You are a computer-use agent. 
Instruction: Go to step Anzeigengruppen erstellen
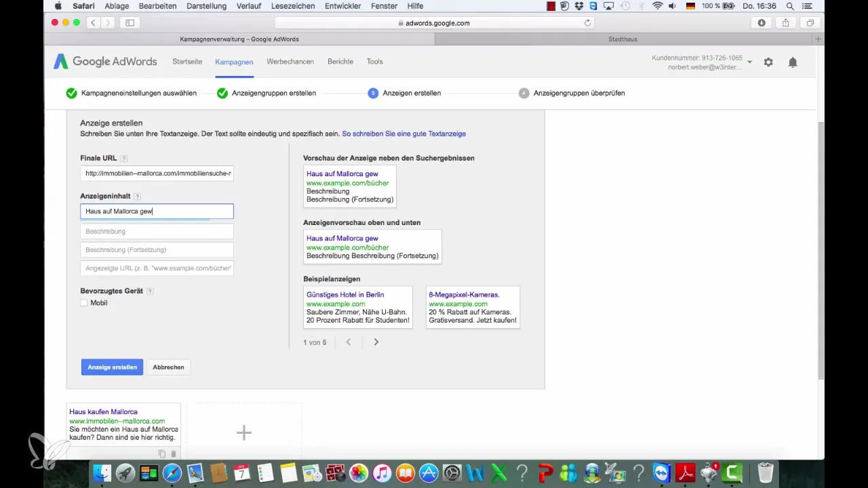267,94
